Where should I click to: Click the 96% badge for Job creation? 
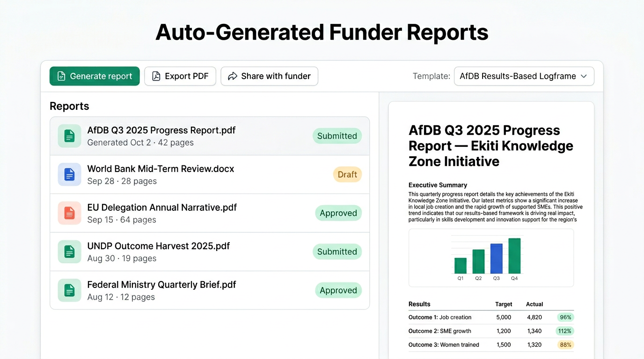[x=566, y=317]
